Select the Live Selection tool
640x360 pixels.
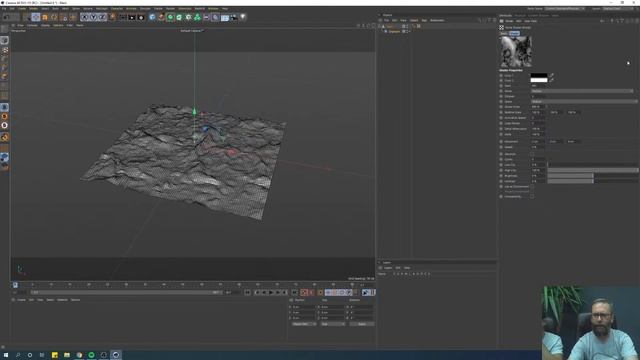(x=27, y=17)
